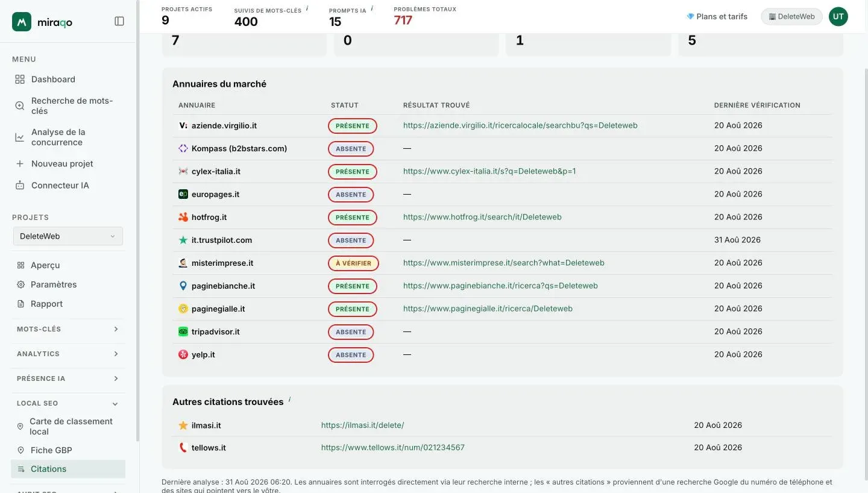Screen dimensions: 868x493
Task: Click the Kompass (b2bstars.com) directory name
Action: (x=239, y=148)
